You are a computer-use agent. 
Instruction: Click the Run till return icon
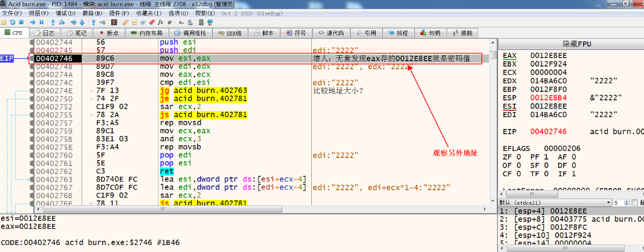(93, 22)
